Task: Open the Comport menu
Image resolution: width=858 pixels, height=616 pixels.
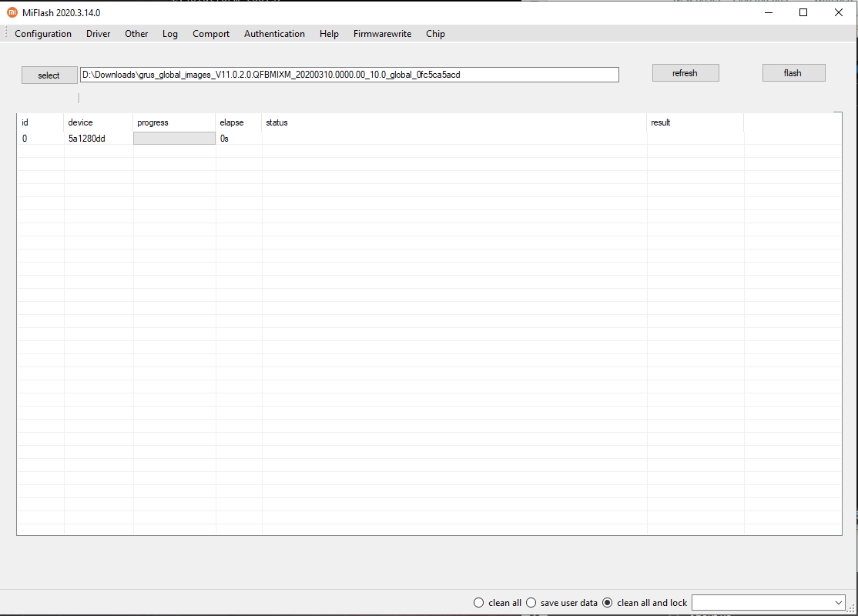Action: [x=211, y=34]
